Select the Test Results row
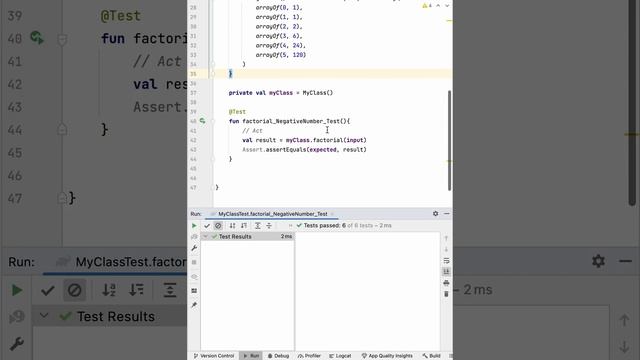640x360 pixels. click(x=247, y=237)
